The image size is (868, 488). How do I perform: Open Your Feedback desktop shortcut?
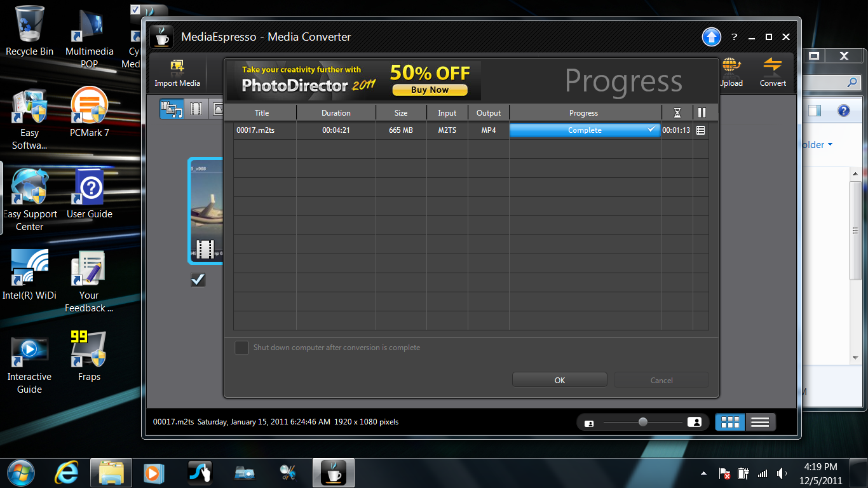(x=89, y=281)
